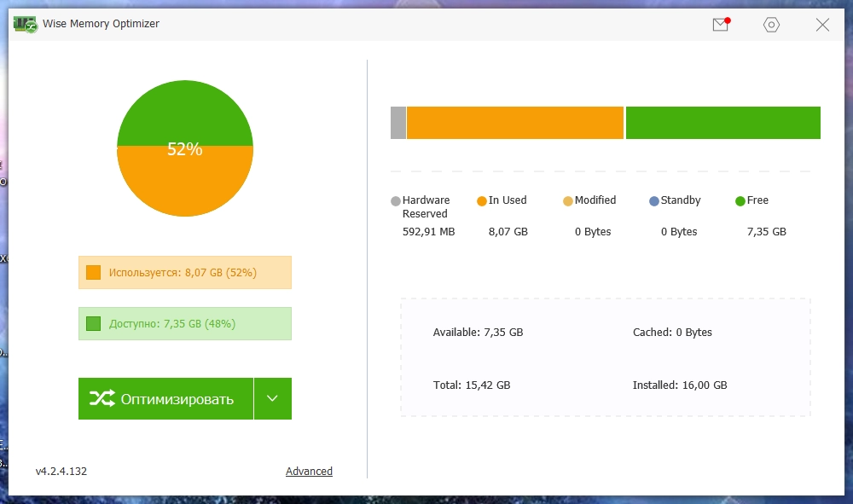Click the orange Используется color square
This screenshot has width=853, height=504.
point(94,272)
